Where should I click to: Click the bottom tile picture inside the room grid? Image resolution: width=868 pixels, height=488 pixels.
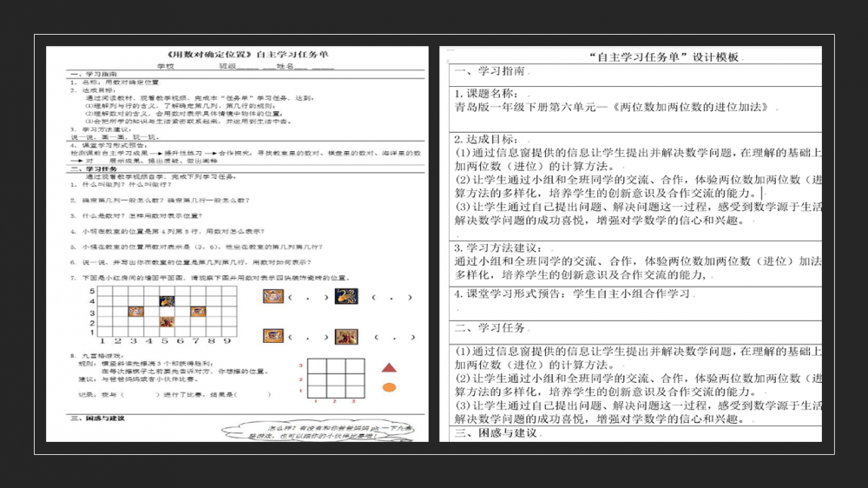(x=167, y=321)
